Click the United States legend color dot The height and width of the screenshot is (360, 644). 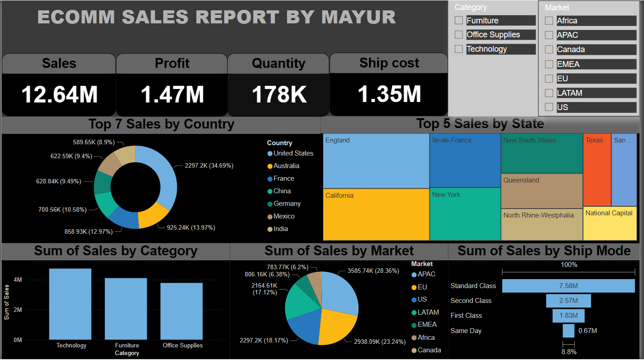[x=270, y=153]
